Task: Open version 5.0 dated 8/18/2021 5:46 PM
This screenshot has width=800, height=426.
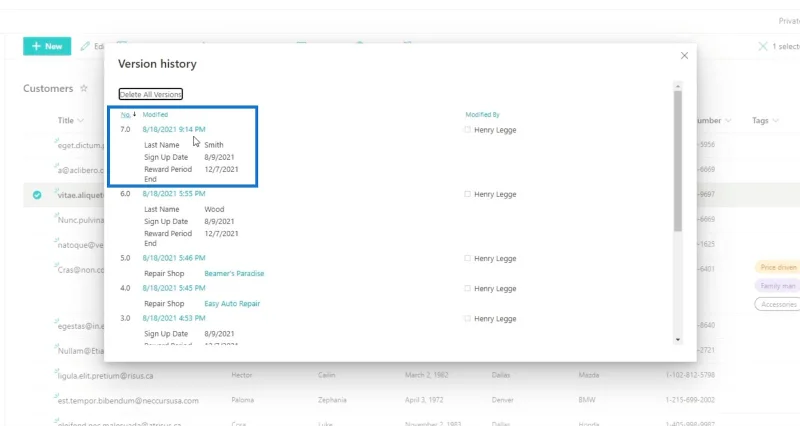Action: click(x=174, y=258)
